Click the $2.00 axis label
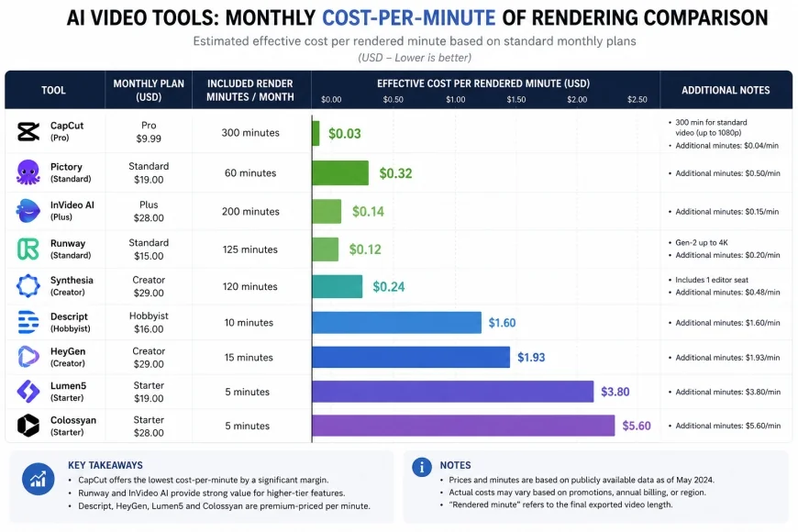Screen dimensions: 798x532 click(x=577, y=99)
